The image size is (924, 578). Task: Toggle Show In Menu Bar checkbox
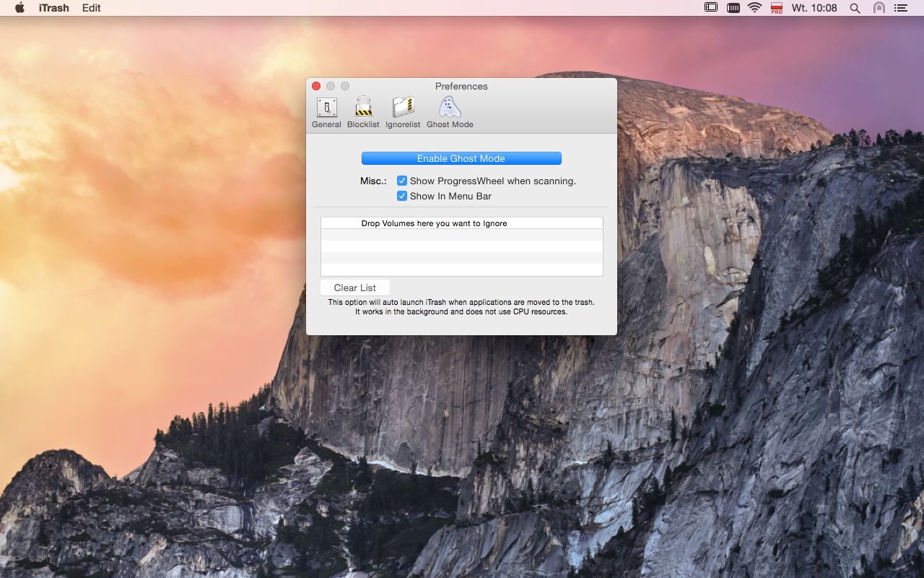click(x=402, y=196)
